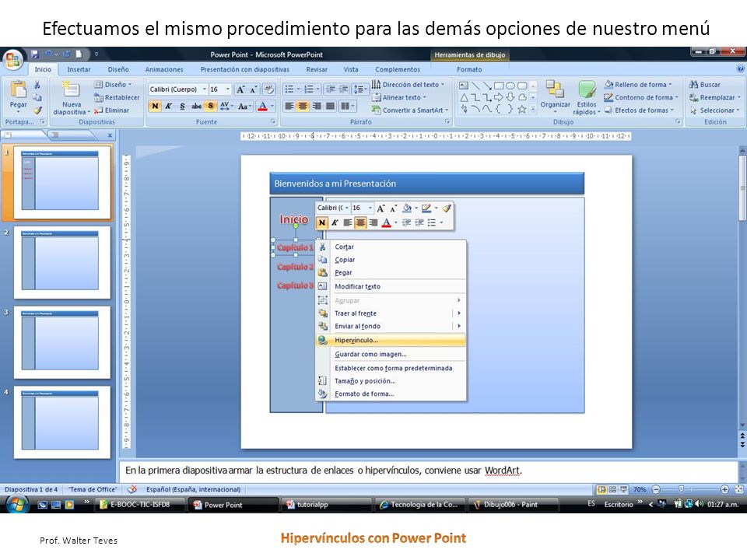Choose Cortar in context menu
The image size is (747, 560).
[391, 247]
